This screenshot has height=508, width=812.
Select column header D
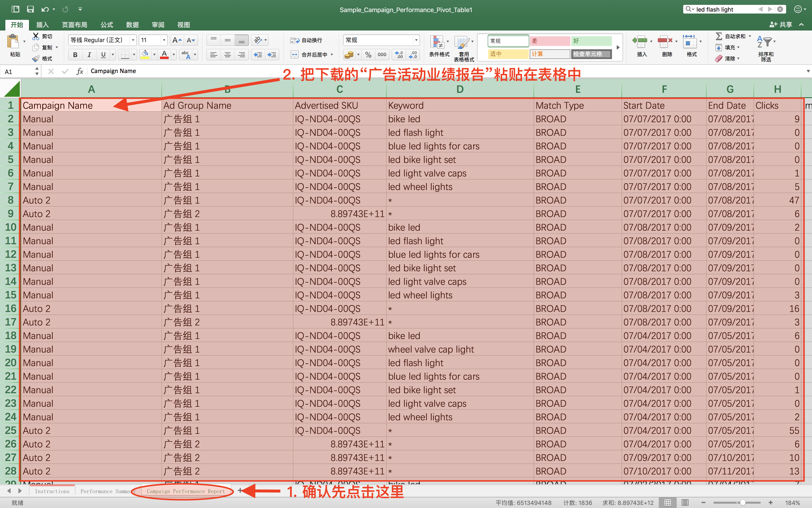(x=460, y=89)
